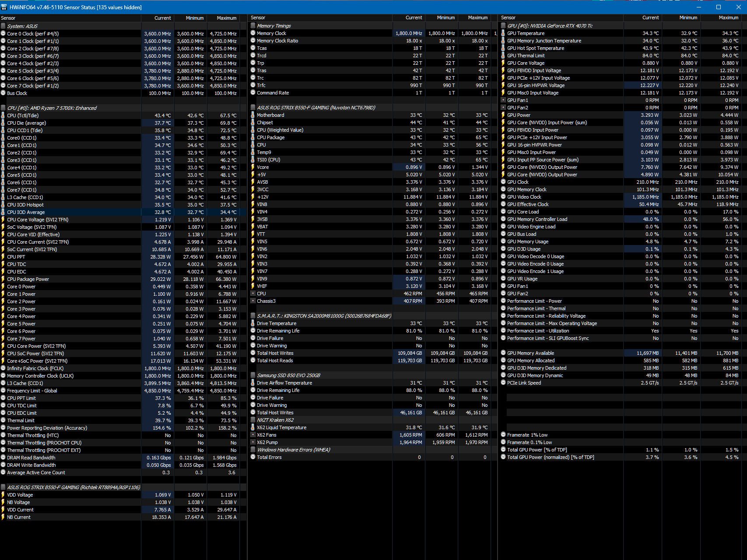The height and width of the screenshot is (560, 747).
Task: Click the Sensor column header in left panel
Action: tap(70, 18)
